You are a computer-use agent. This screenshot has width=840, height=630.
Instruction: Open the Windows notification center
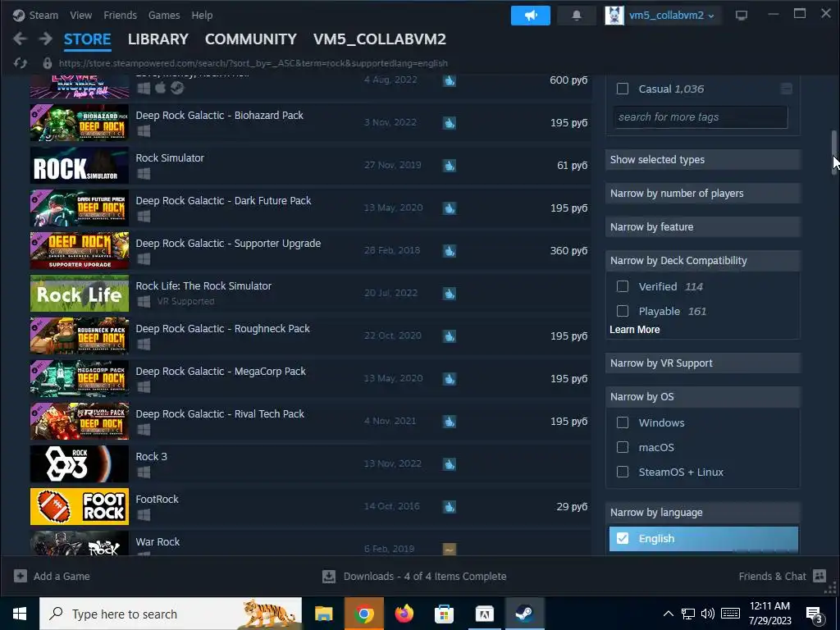(815, 614)
